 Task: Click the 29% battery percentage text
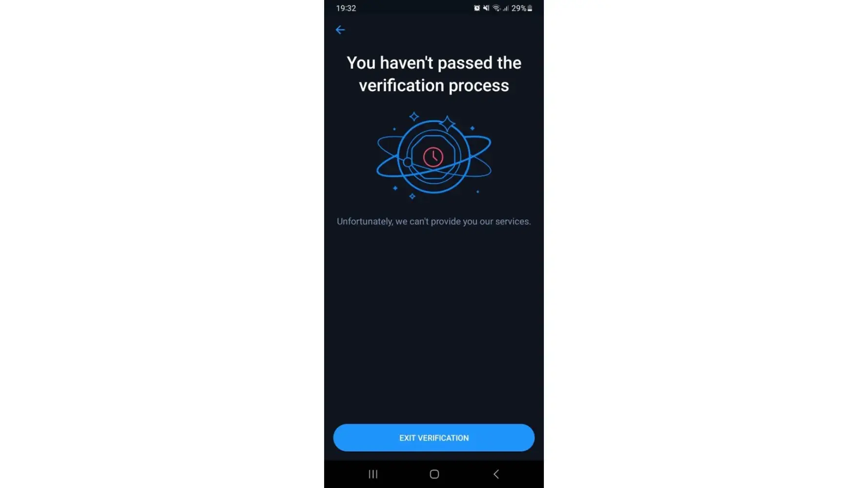pyautogui.click(x=518, y=8)
